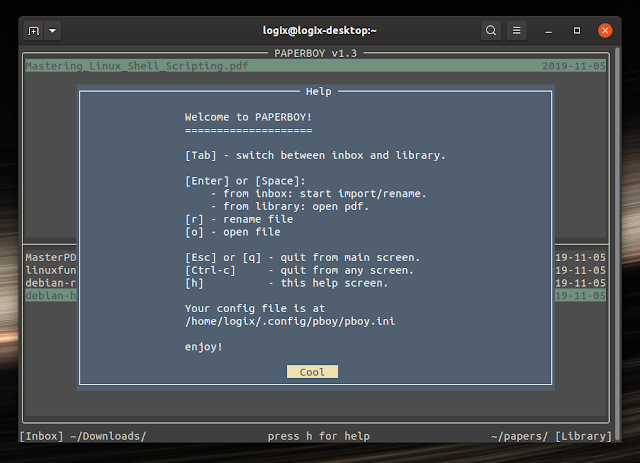Click the 2019-11-05 date of inbox file
Image resolution: width=640 pixels, height=463 pixels.
pyautogui.click(x=573, y=66)
